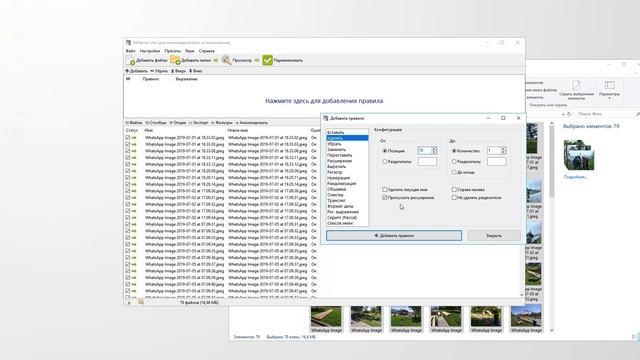Screen dimensions: 640x360
Task: Click the Добавить правило button
Action: click(x=394, y=236)
